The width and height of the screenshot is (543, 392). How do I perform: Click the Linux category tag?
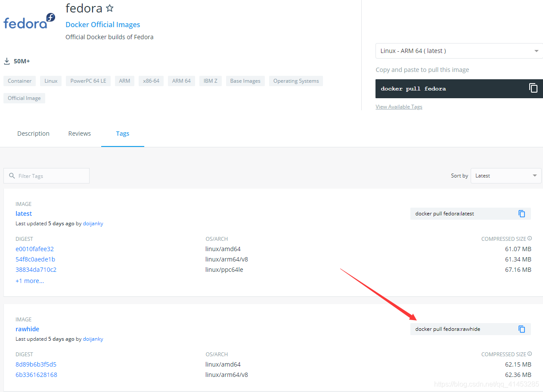point(51,81)
